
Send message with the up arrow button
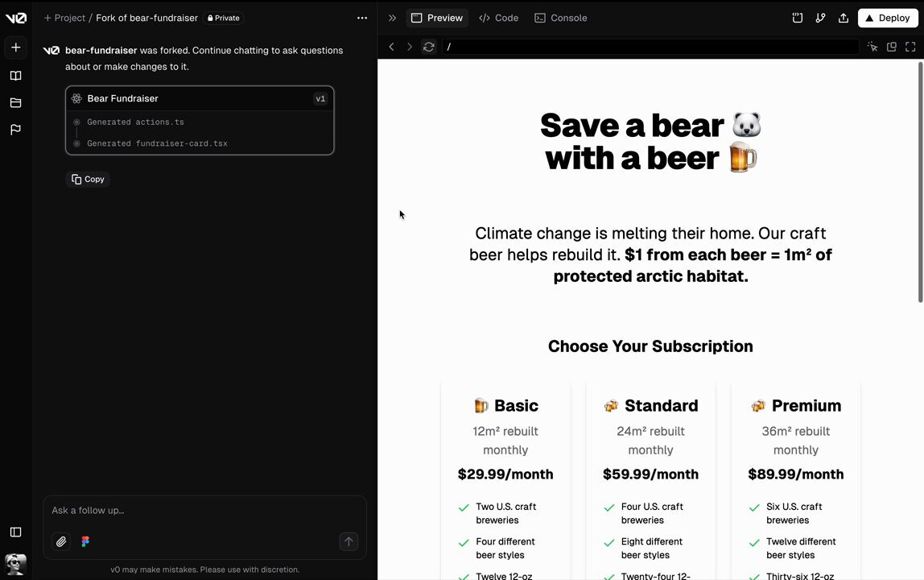pyautogui.click(x=349, y=541)
